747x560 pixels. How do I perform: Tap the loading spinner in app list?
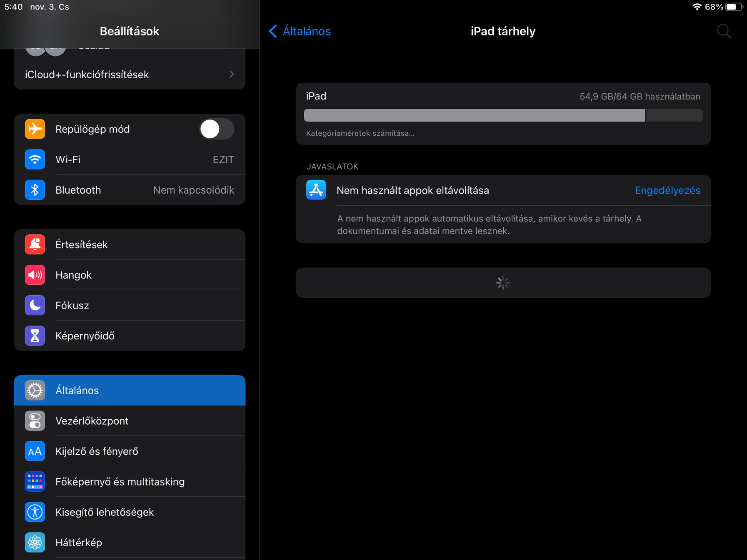point(503,283)
